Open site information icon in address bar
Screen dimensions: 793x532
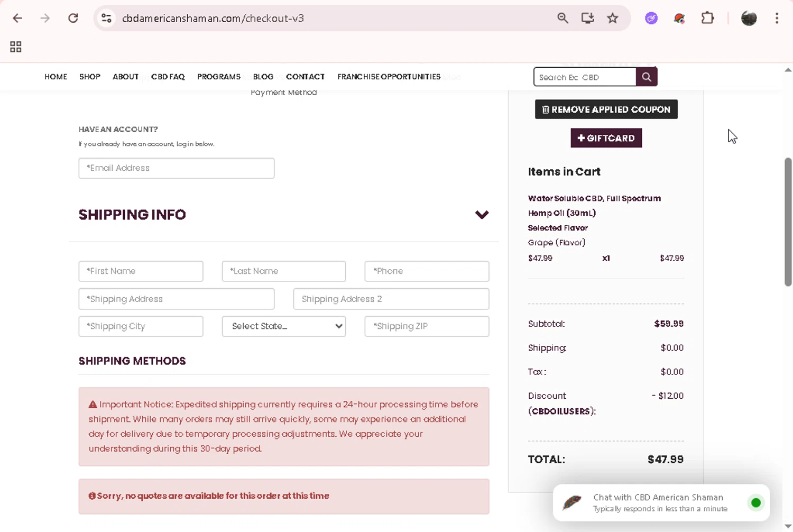106,18
